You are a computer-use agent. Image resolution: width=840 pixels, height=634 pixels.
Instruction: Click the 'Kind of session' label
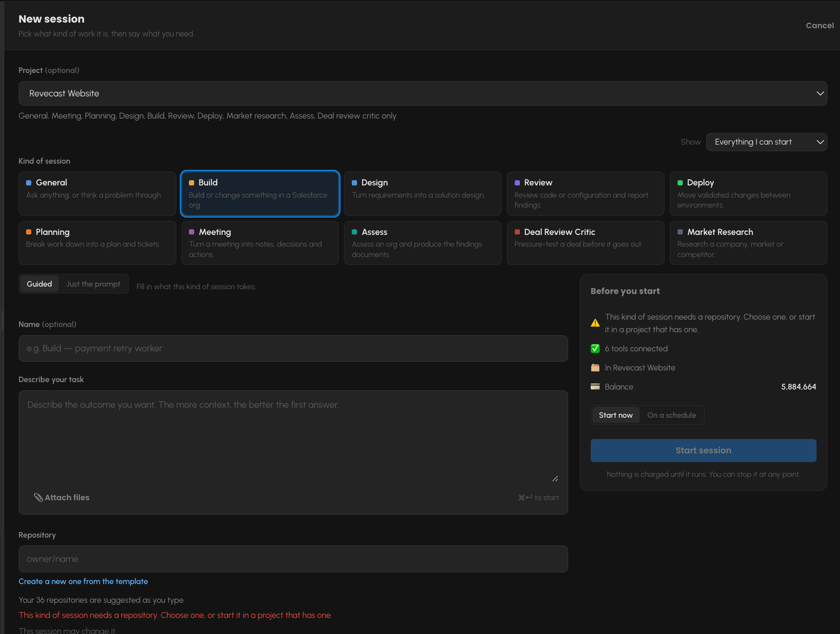pyautogui.click(x=44, y=161)
